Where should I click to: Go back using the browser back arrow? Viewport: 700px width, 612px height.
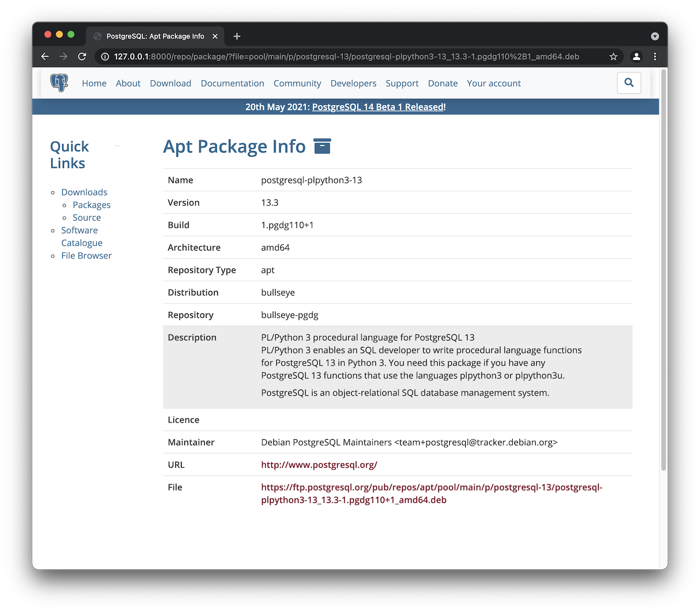click(45, 56)
